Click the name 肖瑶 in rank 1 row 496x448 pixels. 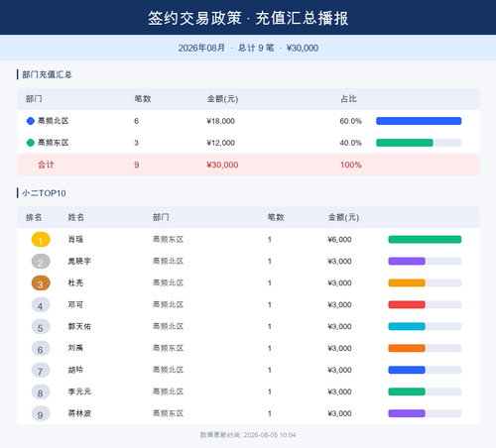click(x=75, y=239)
